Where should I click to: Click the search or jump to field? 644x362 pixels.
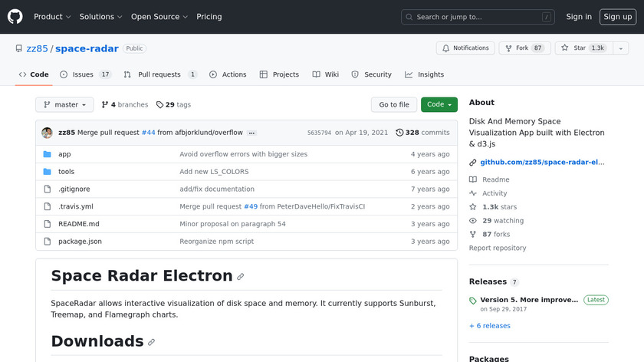pyautogui.click(x=478, y=17)
